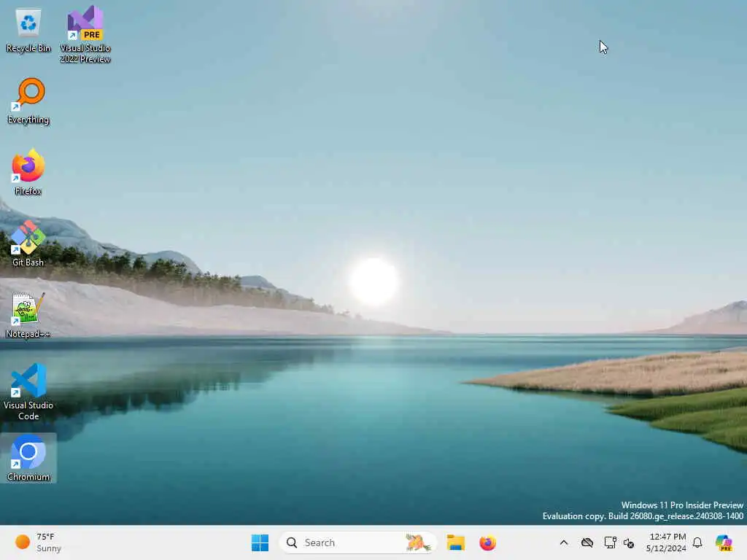The width and height of the screenshot is (747, 560).
Task: Select the Git Bash desktop shortcut
Action: click(28, 244)
